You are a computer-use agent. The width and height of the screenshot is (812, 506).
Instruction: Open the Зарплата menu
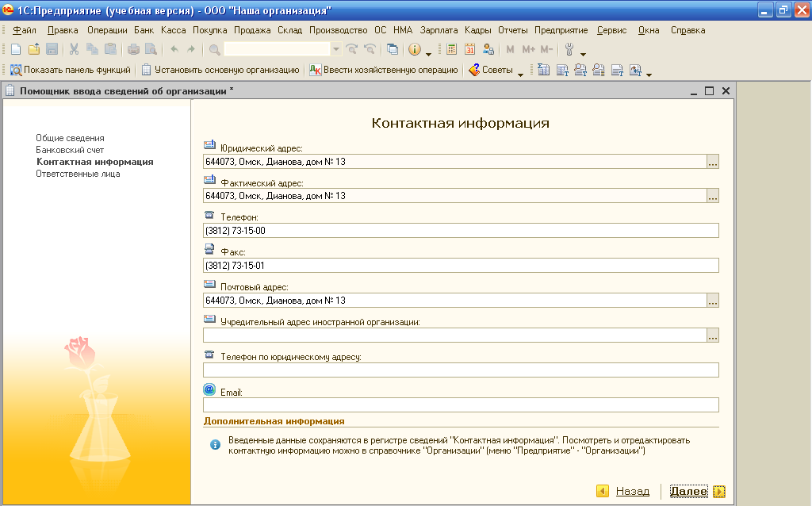[439, 30]
